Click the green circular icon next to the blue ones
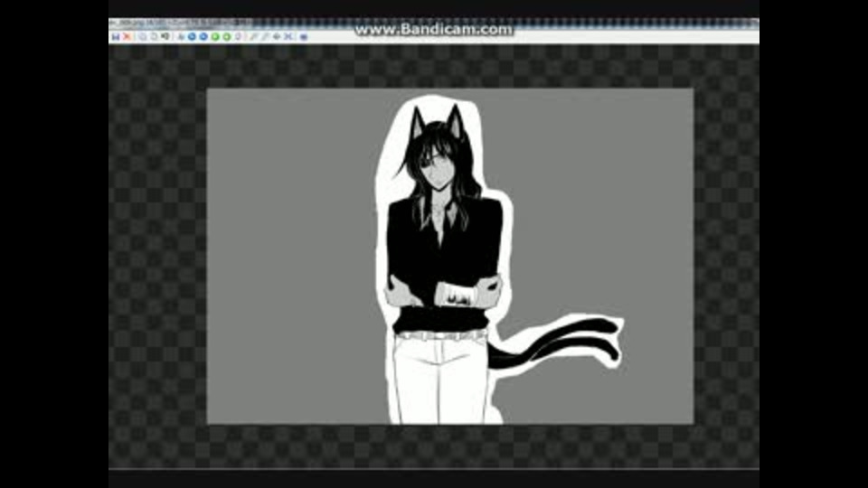Viewport: 868px width, 488px height. click(215, 36)
